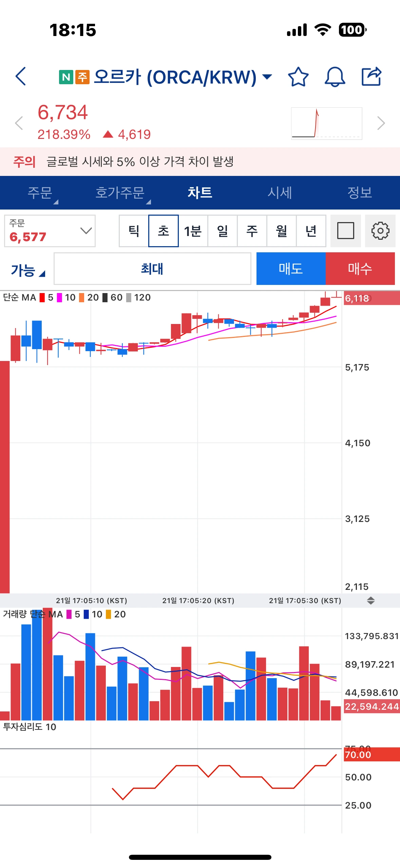Tap the red 매수 buy button

coord(360,269)
